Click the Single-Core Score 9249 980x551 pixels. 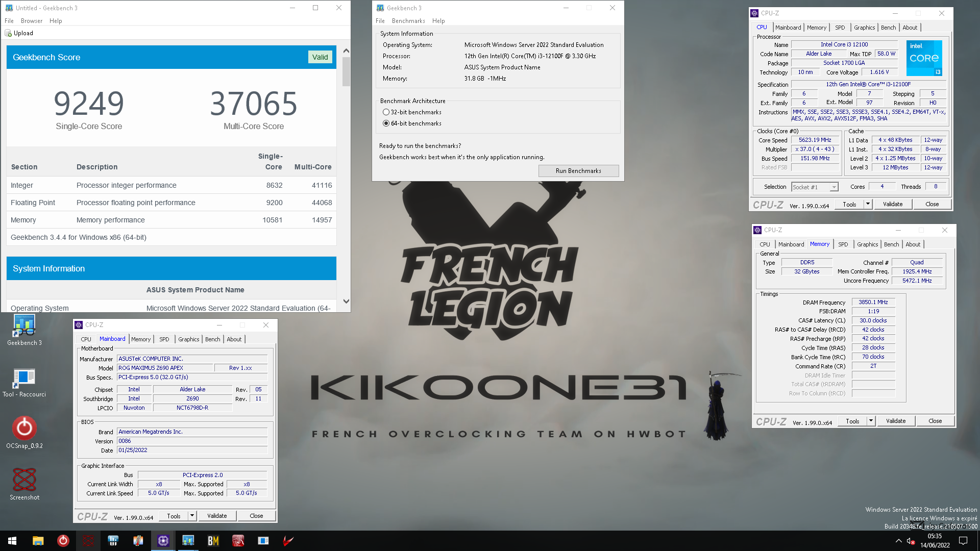89,104
